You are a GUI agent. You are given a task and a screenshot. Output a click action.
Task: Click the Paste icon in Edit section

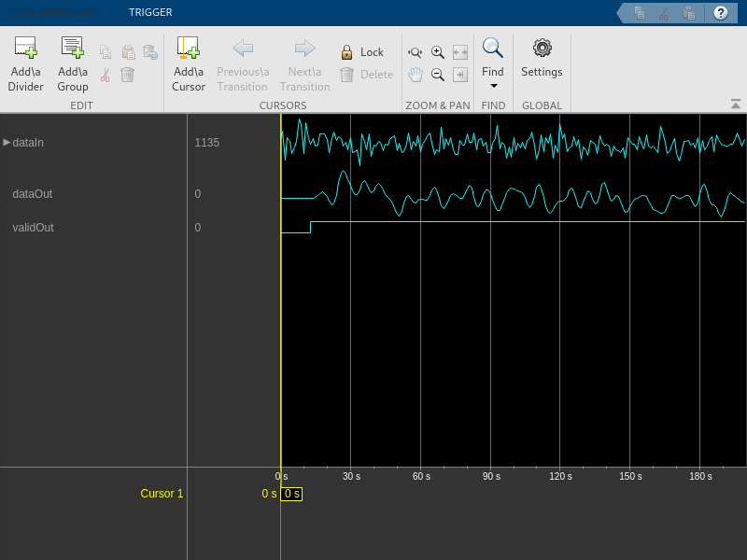128,52
